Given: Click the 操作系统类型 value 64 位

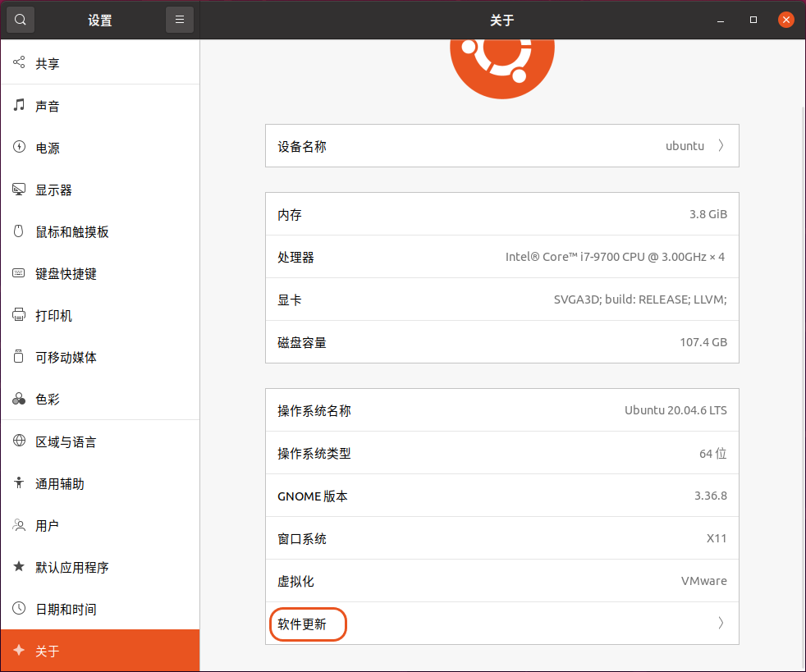Looking at the screenshot, I should pyautogui.click(x=713, y=453).
